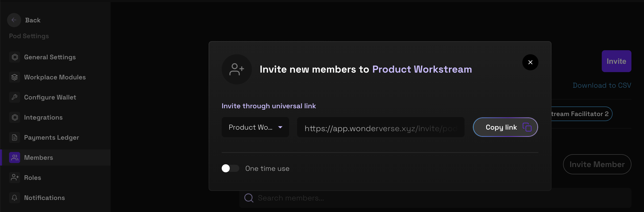Click the Configure Wallet wrench icon
The height and width of the screenshot is (212, 644).
tap(15, 97)
